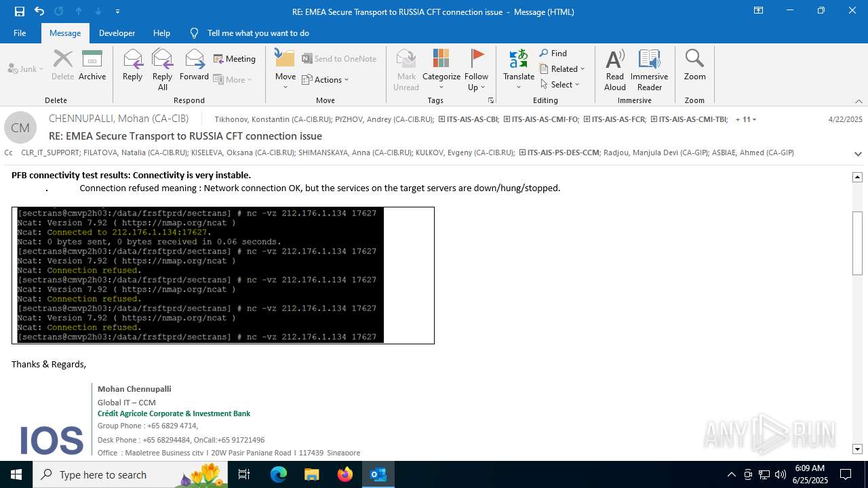This screenshot has height=488, width=868.
Task: Collapse the ribbon with the chevron
Action: 859,101
